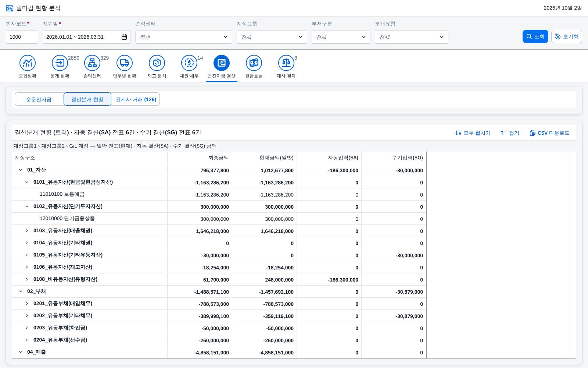Click the 현재금액(일반) column header
Viewport: 588px width, 368px height.
click(x=265, y=158)
